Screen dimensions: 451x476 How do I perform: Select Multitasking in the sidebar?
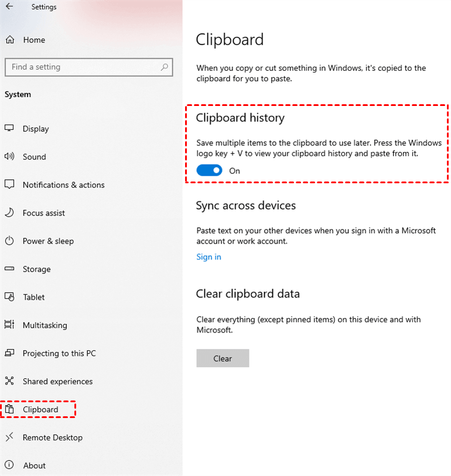(45, 326)
